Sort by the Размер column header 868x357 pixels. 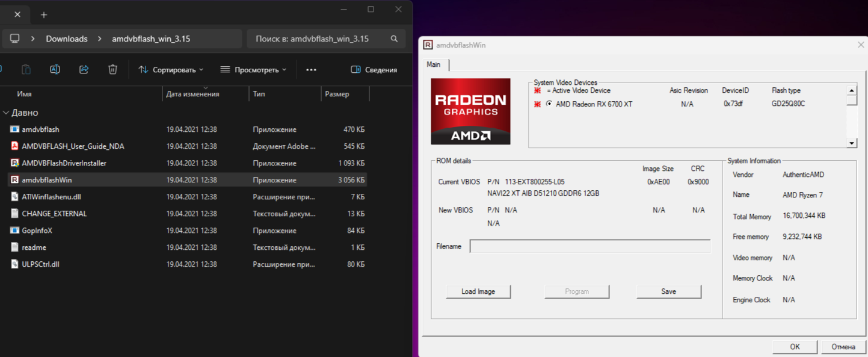[337, 94]
